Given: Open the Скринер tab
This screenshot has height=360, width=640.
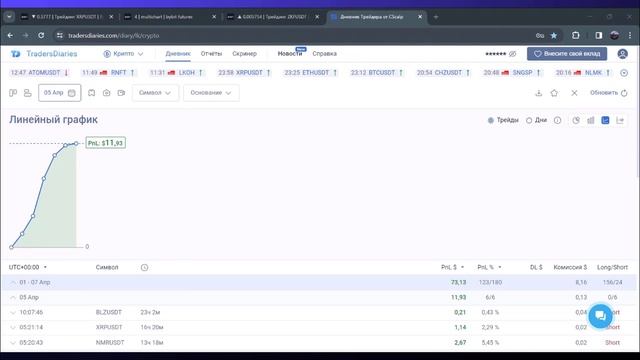Looking at the screenshot, I should point(244,54).
